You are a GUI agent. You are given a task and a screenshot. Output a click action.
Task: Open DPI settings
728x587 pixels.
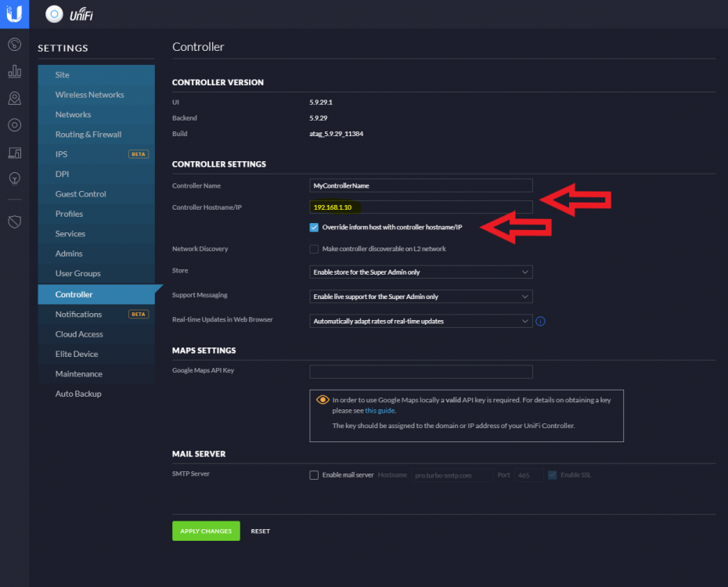coord(96,174)
